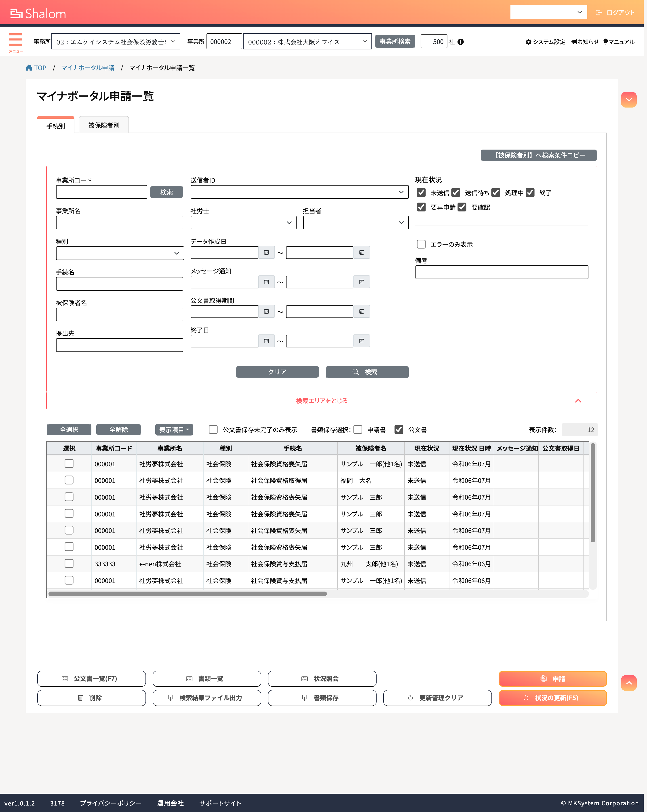The image size is (647, 812).
Task: Open the hamburger menu icon
Action: coord(15,40)
